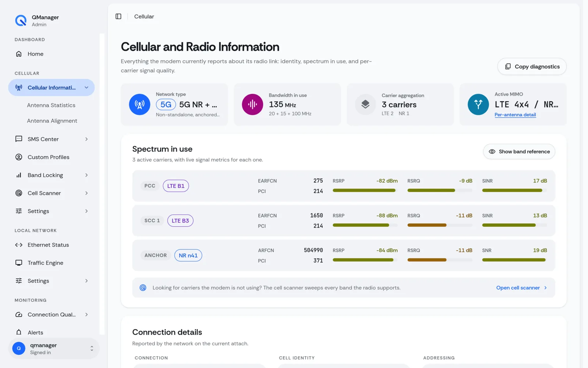This screenshot has width=588, height=368.
Task: Show band reference with eye button
Action: [x=519, y=152]
